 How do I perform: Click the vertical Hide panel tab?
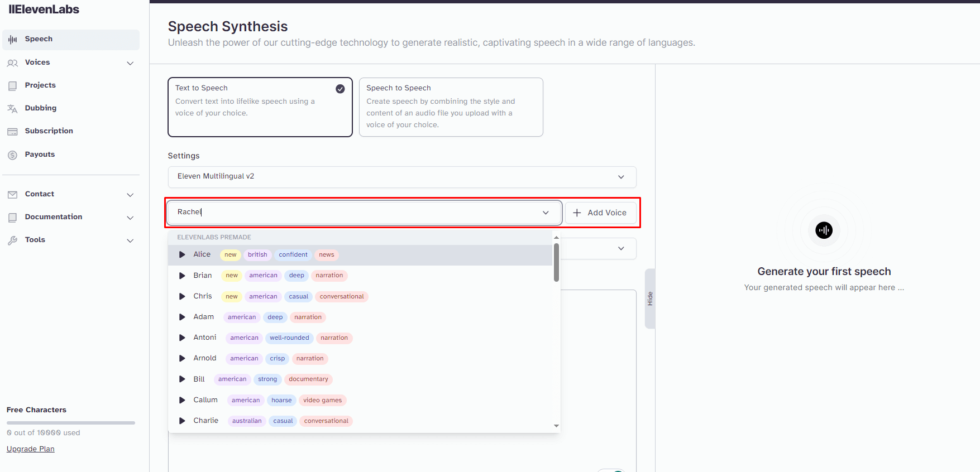tap(649, 298)
